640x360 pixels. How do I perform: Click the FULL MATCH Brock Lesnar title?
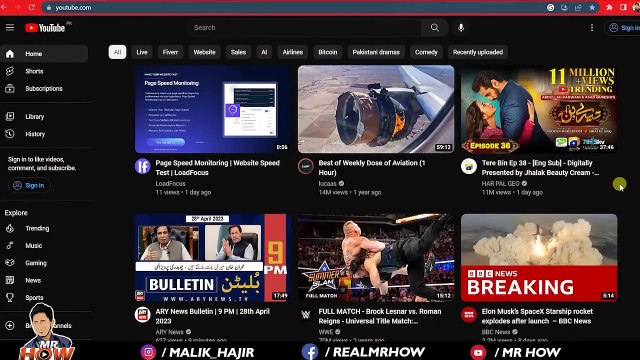click(x=380, y=316)
